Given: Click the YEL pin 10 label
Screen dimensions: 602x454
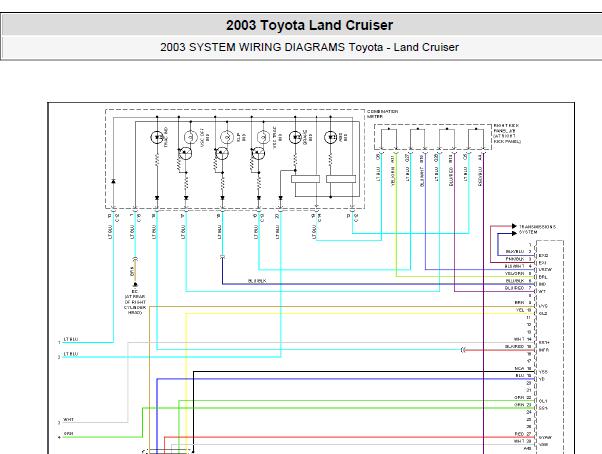Looking at the screenshot, I should [520, 310].
